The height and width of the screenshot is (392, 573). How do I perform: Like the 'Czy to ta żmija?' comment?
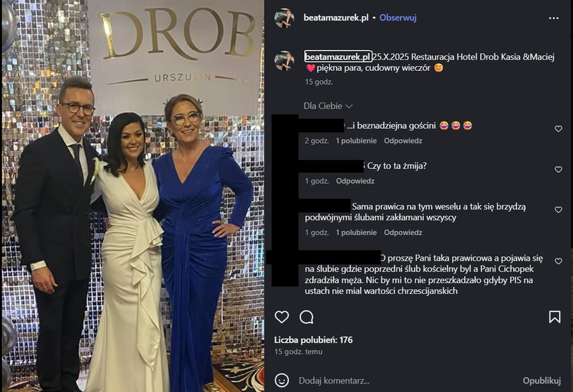(558, 169)
